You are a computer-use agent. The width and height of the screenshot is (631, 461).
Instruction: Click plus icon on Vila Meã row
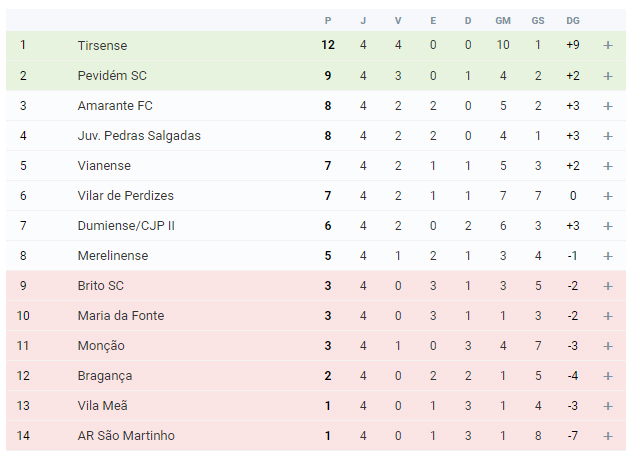[608, 406]
